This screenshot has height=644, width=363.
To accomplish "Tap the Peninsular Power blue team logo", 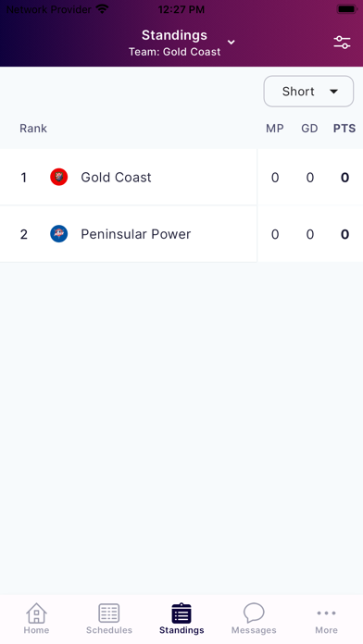I will (x=58, y=234).
